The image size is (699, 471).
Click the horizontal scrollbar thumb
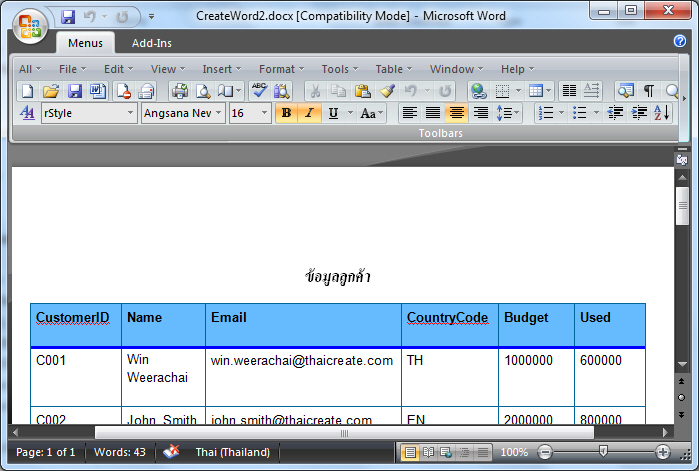pos(344,432)
